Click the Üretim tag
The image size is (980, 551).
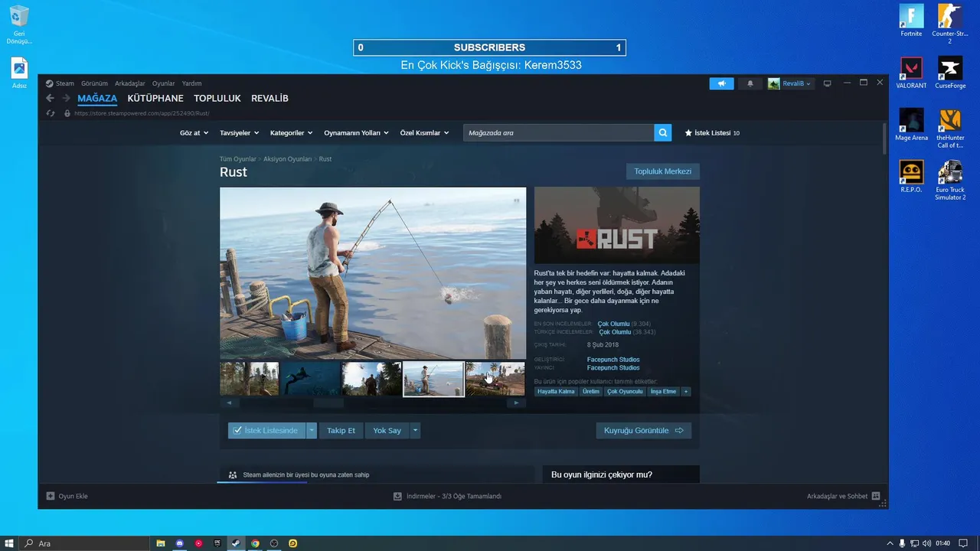pyautogui.click(x=591, y=391)
